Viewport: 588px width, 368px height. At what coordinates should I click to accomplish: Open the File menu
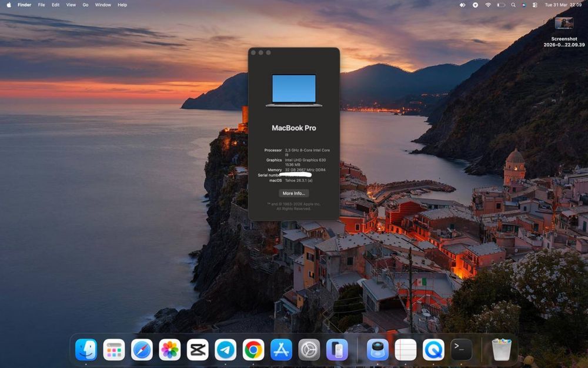click(x=41, y=5)
